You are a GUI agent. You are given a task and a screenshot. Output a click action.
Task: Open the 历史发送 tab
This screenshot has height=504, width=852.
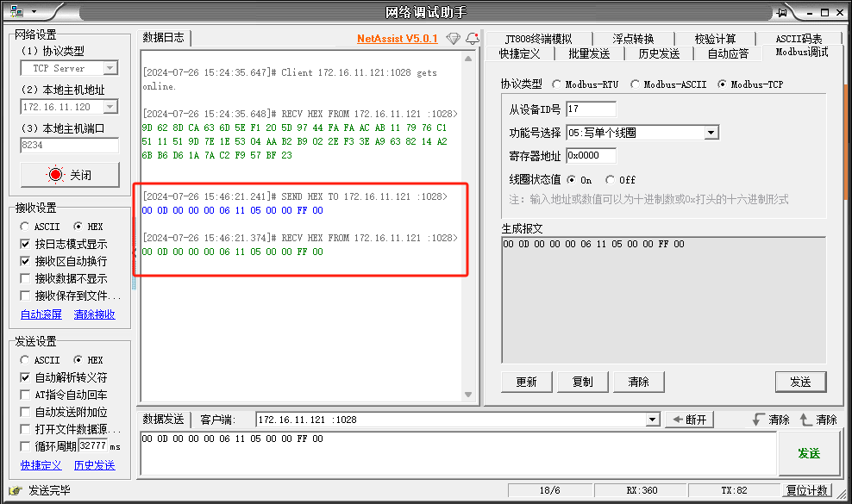click(658, 53)
